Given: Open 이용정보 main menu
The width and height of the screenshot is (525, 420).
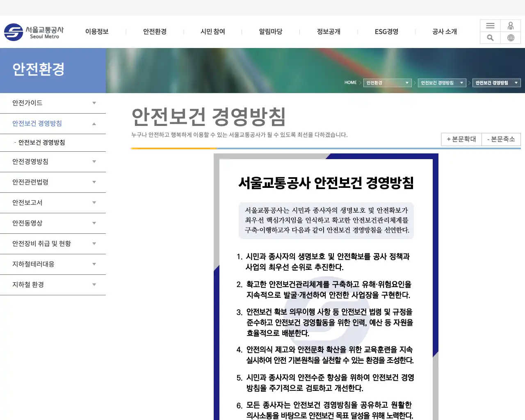Looking at the screenshot, I should coord(97,32).
